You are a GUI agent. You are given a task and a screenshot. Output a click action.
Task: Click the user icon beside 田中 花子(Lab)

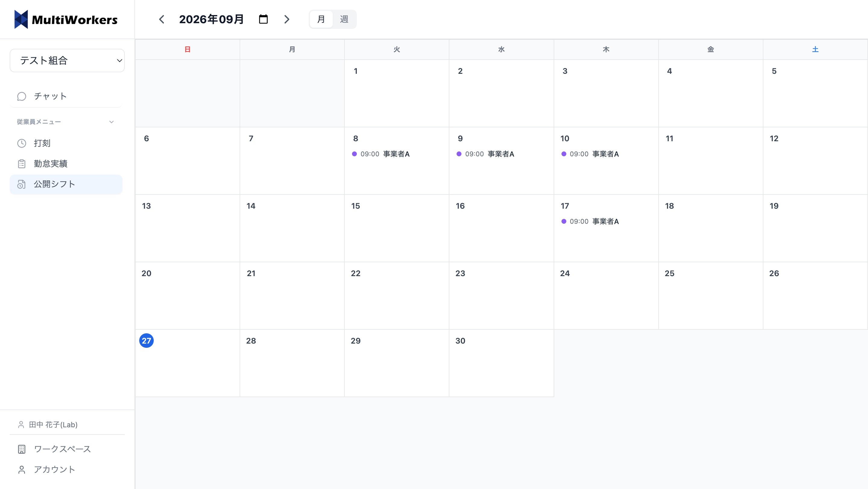pos(21,425)
